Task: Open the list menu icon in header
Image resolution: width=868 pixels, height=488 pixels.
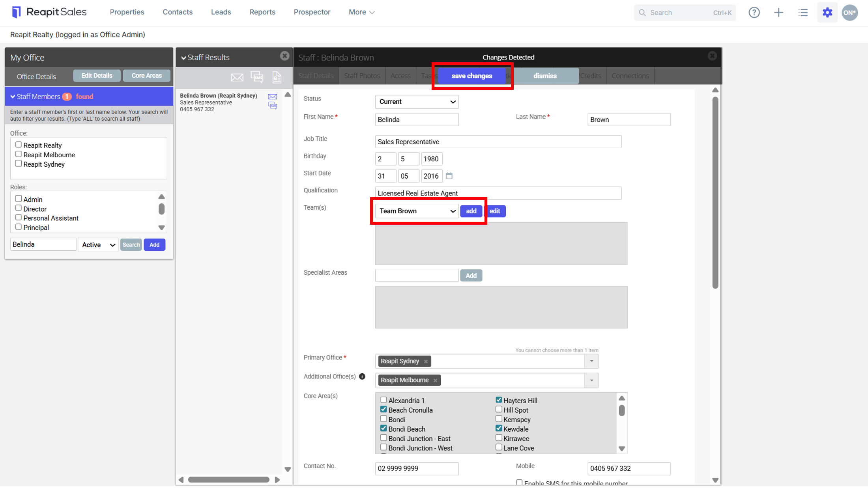Action: pyautogui.click(x=803, y=13)
